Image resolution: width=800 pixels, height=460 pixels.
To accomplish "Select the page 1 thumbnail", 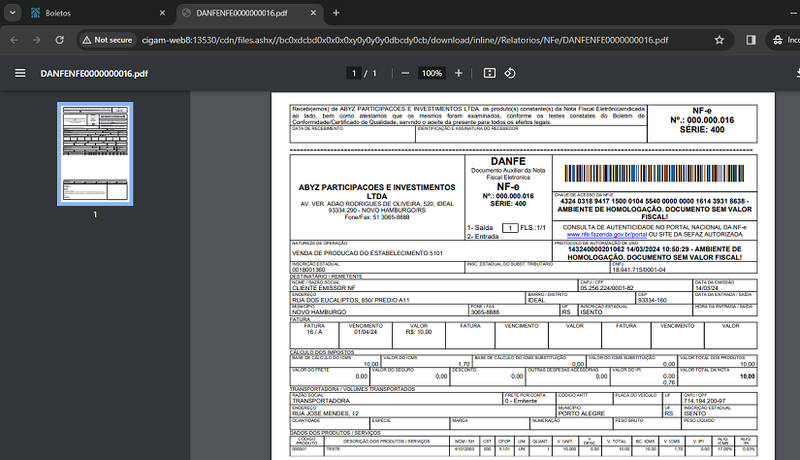I will click(x=95, y=154).
